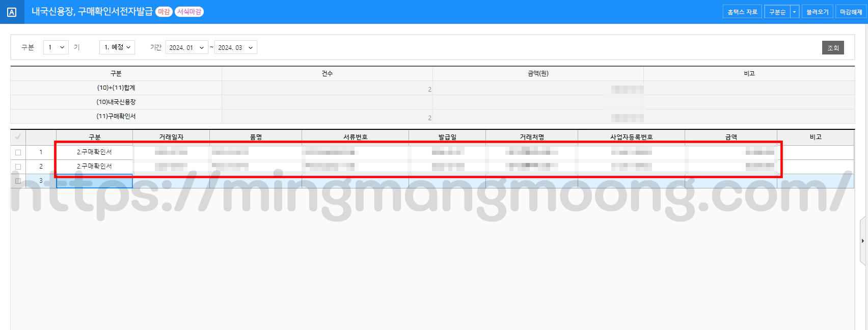Click the 구분 cell of row 1
The width and height of the screenshot is (868, 330).
pyautogui.click(x=94, y=152)
